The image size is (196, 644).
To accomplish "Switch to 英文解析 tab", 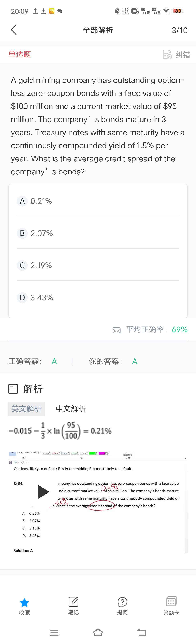I will (x=26, y=409).
